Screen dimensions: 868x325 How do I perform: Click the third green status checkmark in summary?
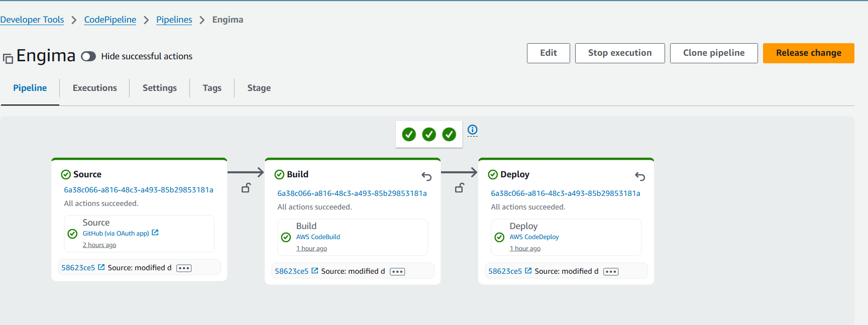[x=449, y=134]
